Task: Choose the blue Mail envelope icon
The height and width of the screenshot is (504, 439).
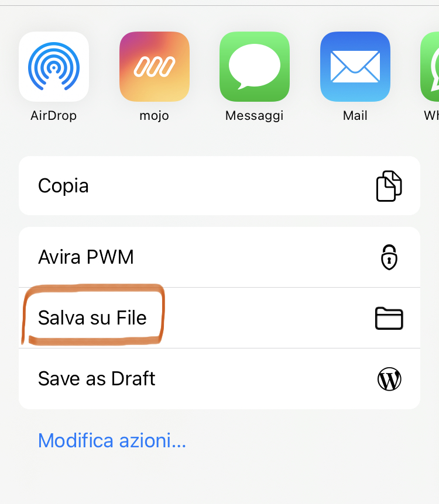Action: 355,67
